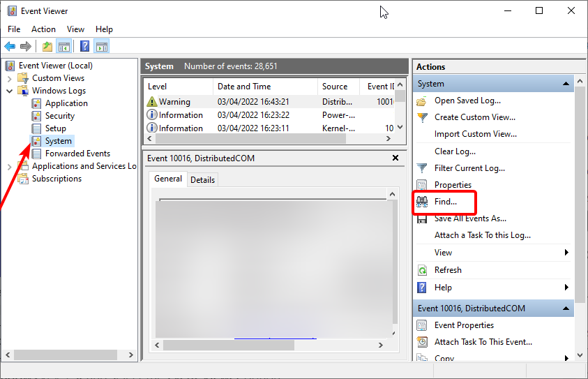
Task: Click the Event Properties icon
Action: click(x=422, y=325)
